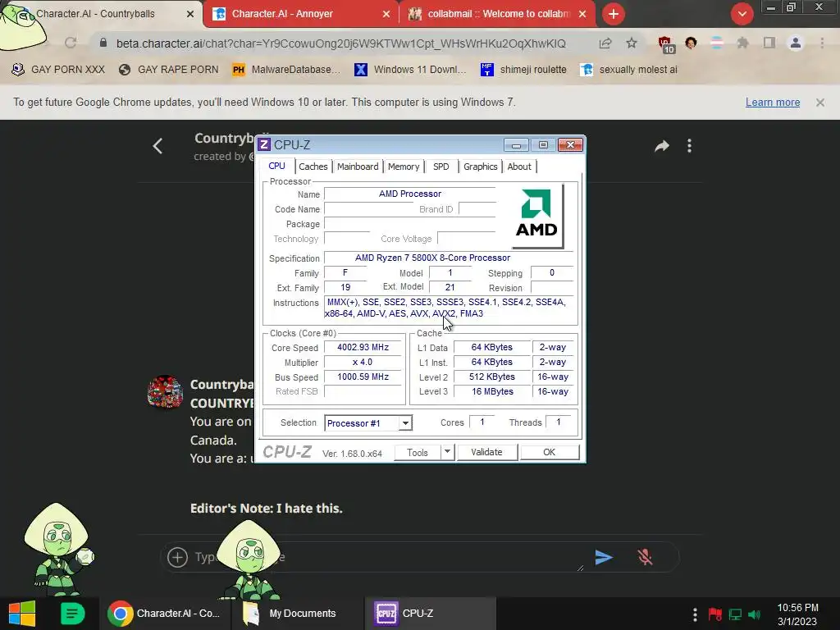The width and height of the screenshot is (840, 630).
Task: Open Chrome's three-dot menu
Action: pos(822,43)
